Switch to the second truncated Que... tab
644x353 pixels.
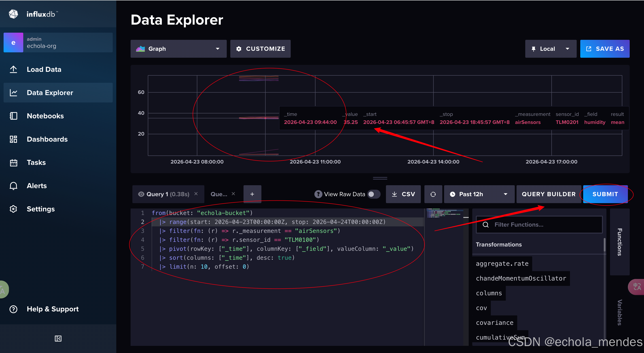coord(219,194)
